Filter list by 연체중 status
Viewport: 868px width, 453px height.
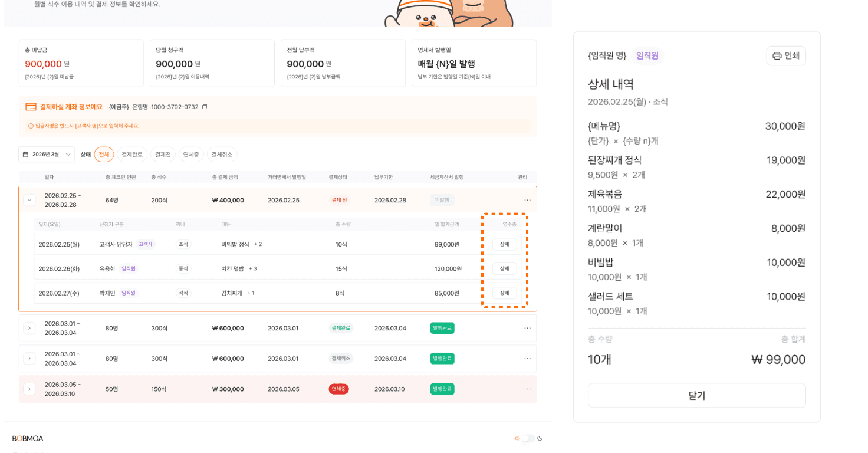pos(191,155)
